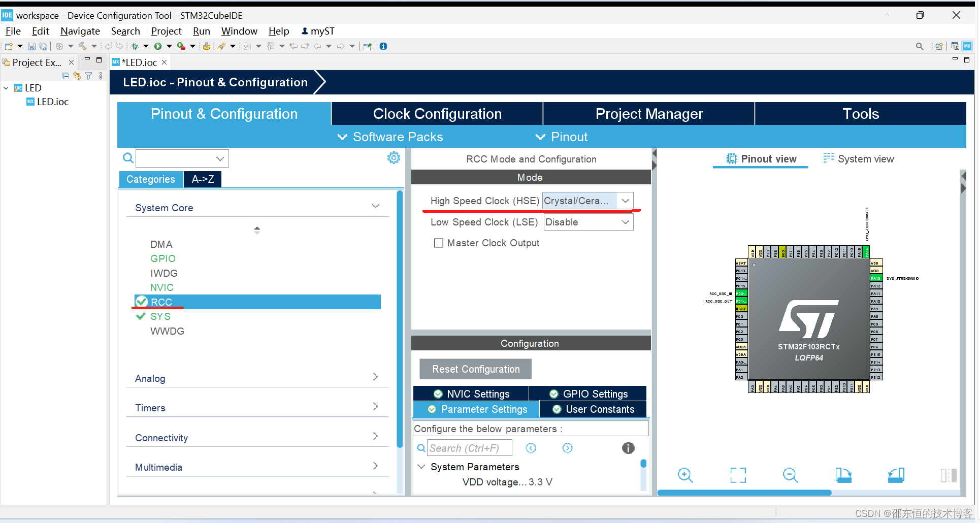The width and height of the screenshot is (980, 523).
Task: Click the Project Explorer filter icon
Action: 89,76
